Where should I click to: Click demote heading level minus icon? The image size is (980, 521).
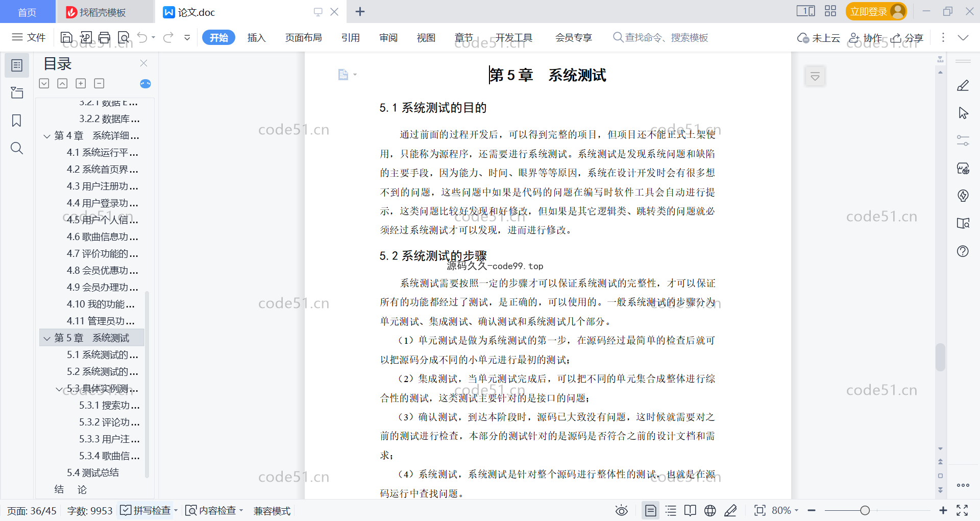click(100, 83)
